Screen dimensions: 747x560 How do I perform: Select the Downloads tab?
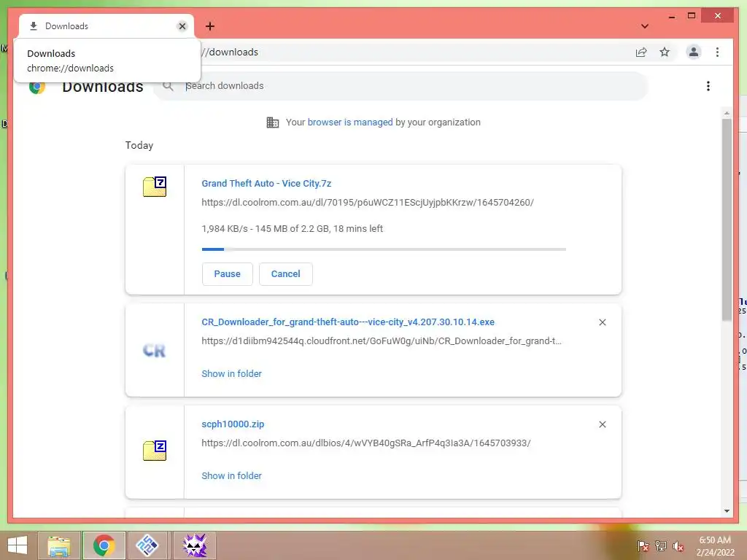coord(106,26)
